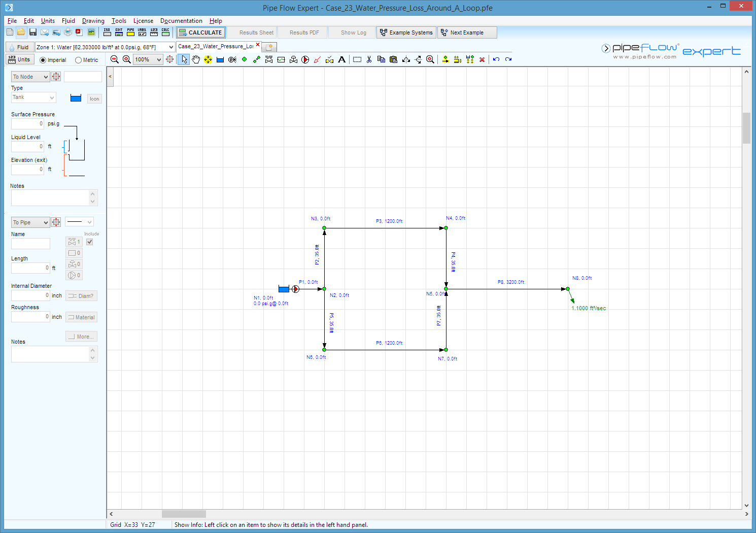Open the Units menu

pos(48,21)
